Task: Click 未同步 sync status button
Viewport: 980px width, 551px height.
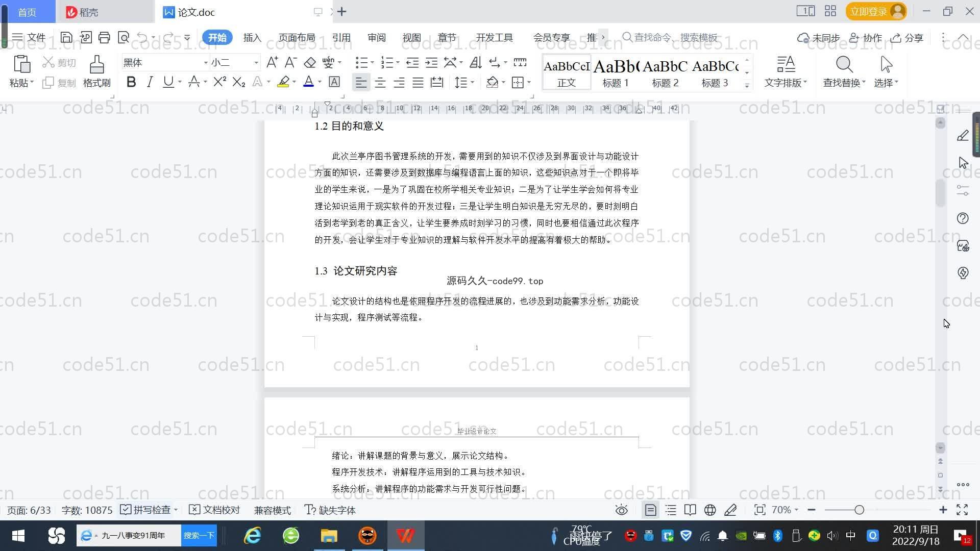Action: pyautogui.click(x=818, y=37)
